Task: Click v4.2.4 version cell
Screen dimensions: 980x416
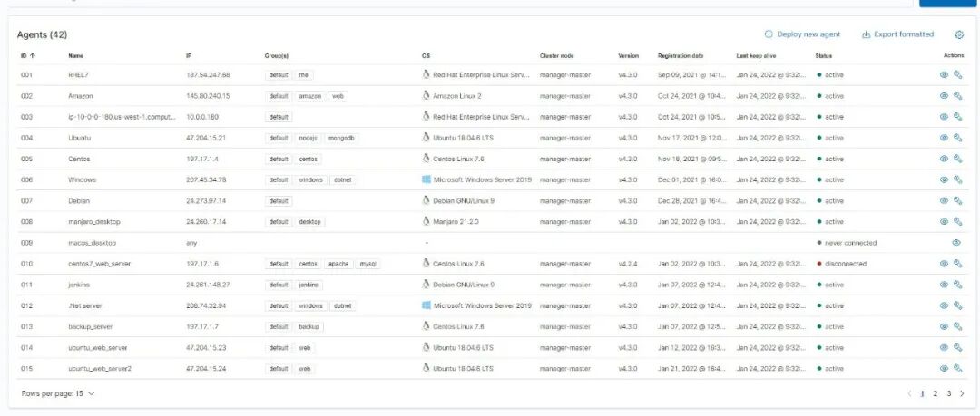Action: pyautogui.click(x=628, y=264)
